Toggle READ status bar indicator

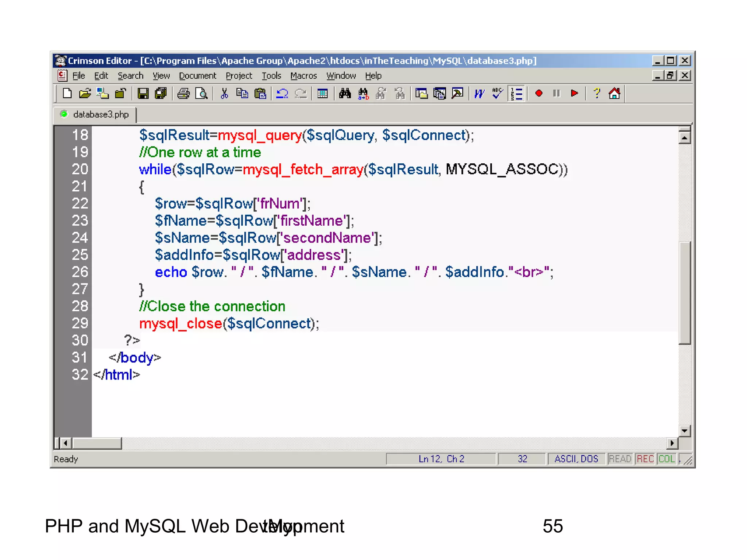pyautogui.click(x=620, y=459)
